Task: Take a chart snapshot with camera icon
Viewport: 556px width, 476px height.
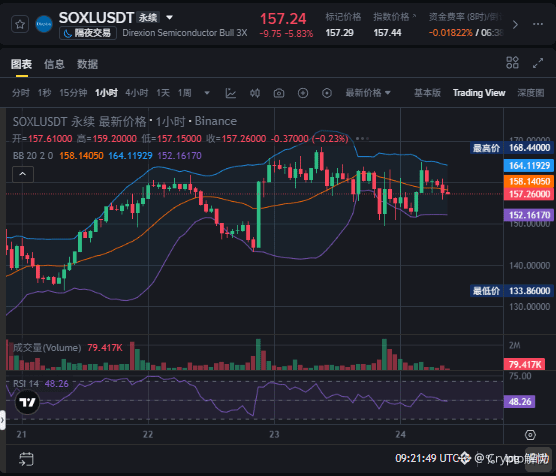Action: click(279, 93)
